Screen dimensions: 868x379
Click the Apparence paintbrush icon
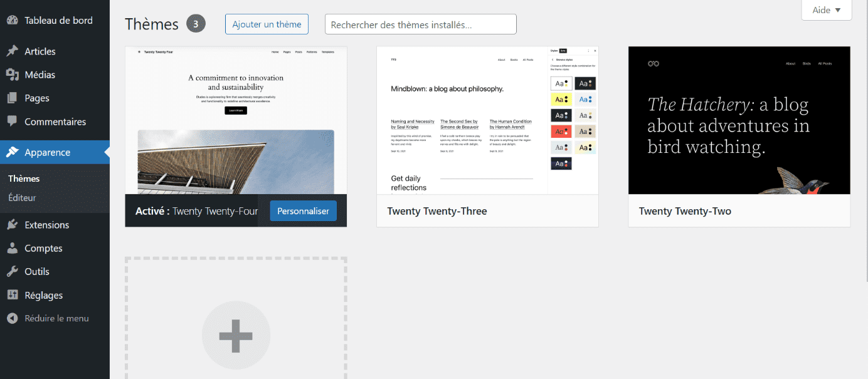pyautogui.click(x=12, y=152)
